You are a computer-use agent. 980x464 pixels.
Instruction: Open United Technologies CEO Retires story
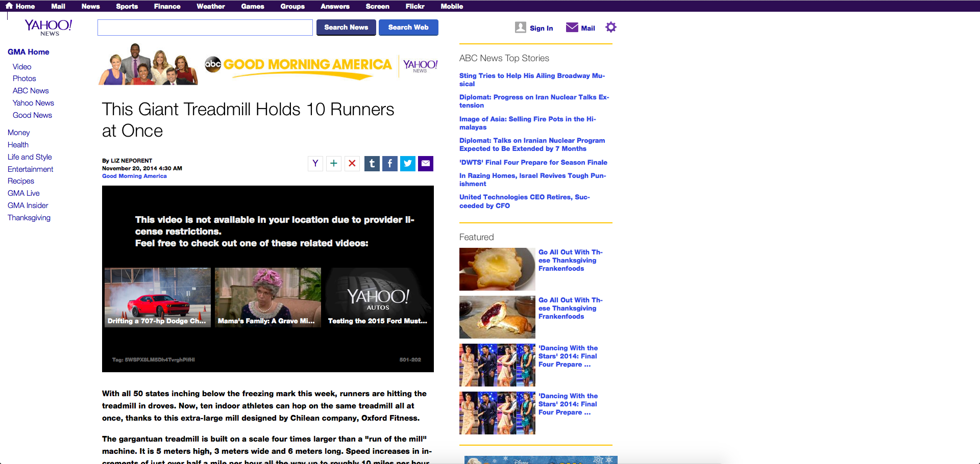pyautogui.click(x=525, y=201)
